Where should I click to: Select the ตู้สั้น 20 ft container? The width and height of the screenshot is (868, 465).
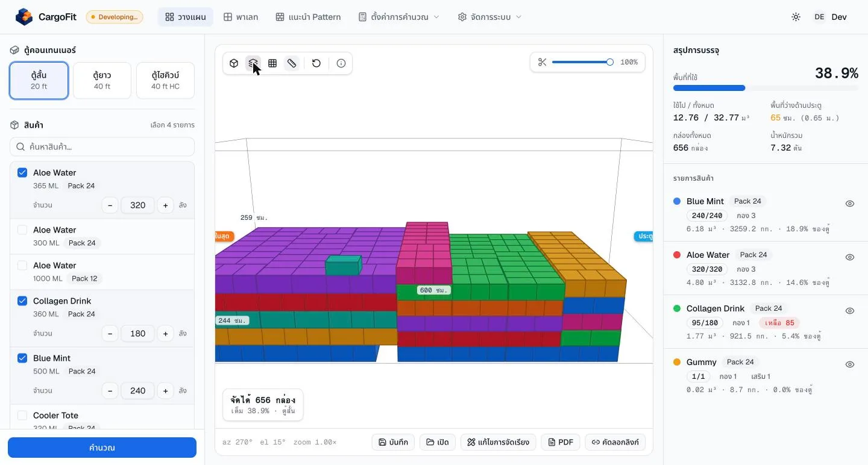point(39,81)
